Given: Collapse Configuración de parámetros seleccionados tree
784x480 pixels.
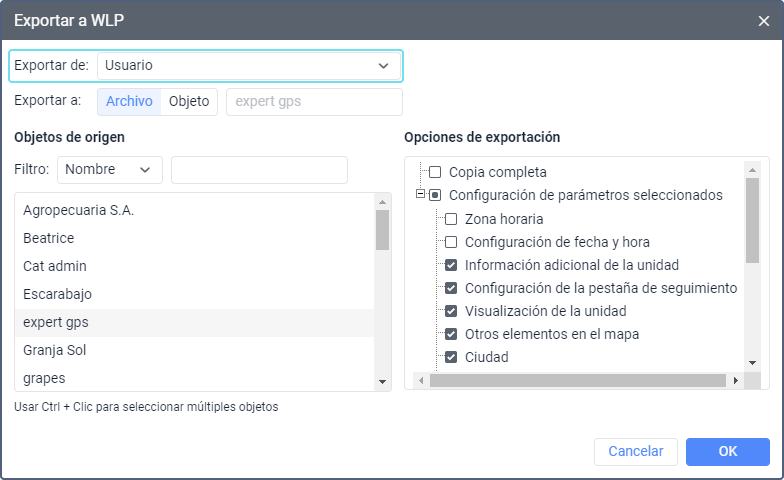Looking at the screenshot, I should pyautogui.click(x=420, y=195).
